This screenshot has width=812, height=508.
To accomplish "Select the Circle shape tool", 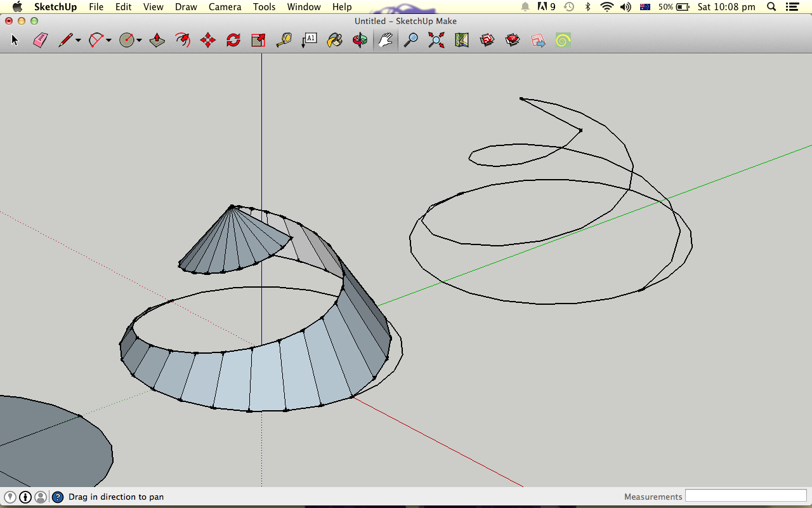I will 127,41.
